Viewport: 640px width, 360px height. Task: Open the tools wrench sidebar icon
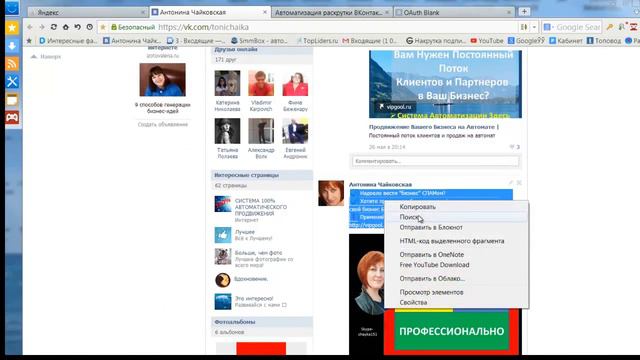12,82
